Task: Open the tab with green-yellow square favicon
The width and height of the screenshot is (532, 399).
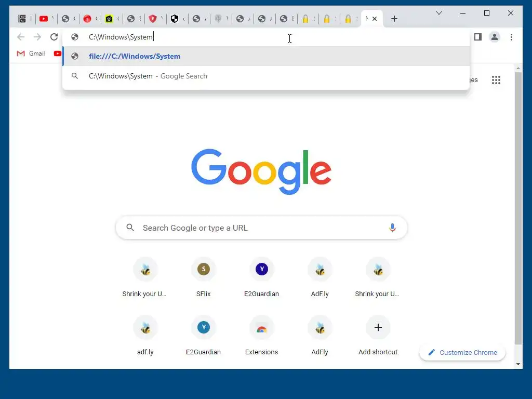Action: (109, 19)
